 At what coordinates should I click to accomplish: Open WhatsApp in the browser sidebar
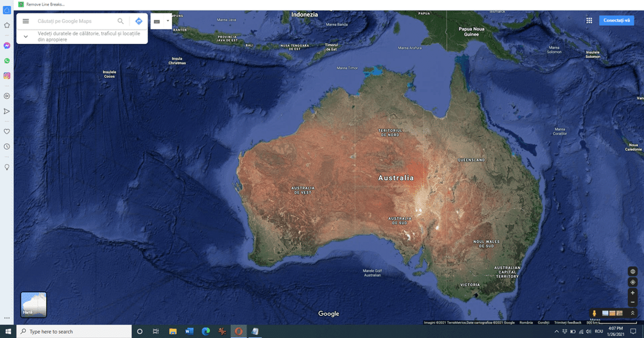7,61
